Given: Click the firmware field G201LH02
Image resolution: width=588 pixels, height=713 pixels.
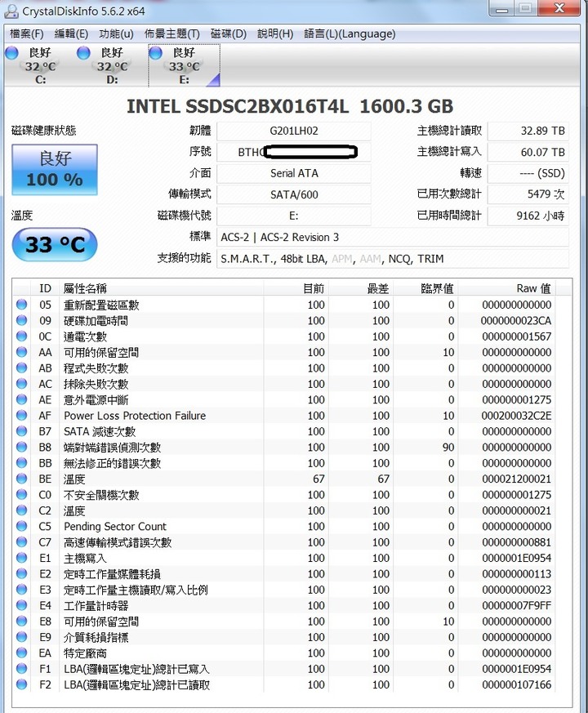Looking at the screenshot, I should click(x=294, y=131).
